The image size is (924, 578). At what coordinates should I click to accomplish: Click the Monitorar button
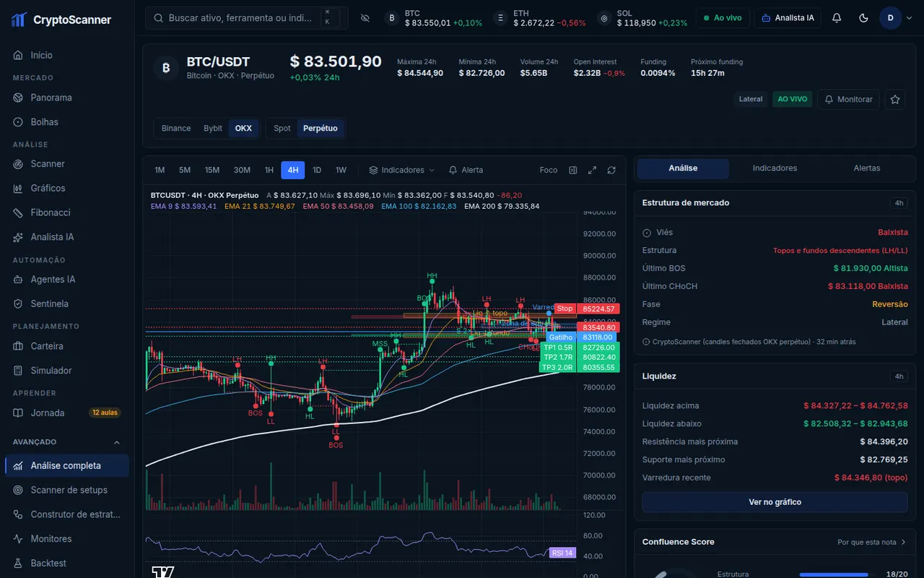(848, 99)
